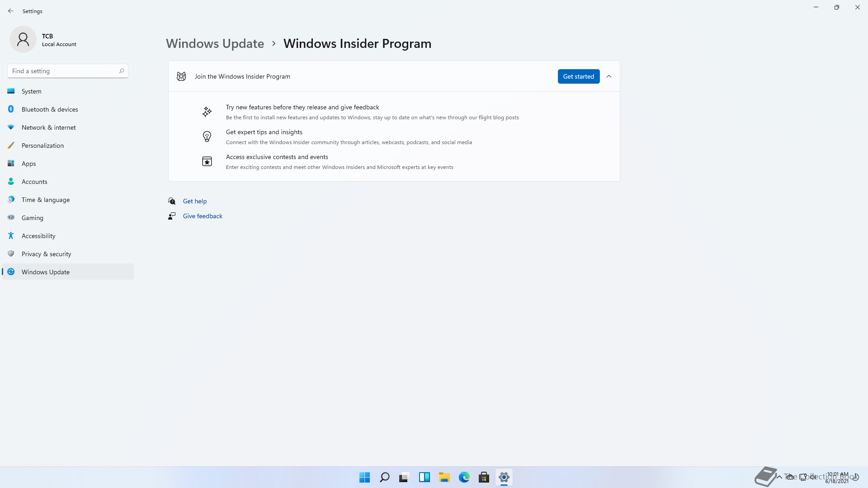Screen dimensions: 868x488
Task: Open Apps settings
Action: coord(68,164)
